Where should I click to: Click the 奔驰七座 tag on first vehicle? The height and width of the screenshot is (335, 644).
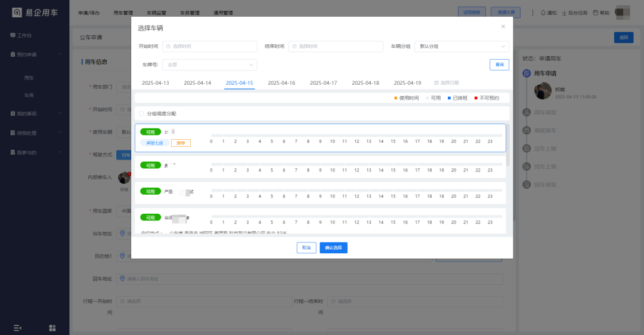pos(154,143)
